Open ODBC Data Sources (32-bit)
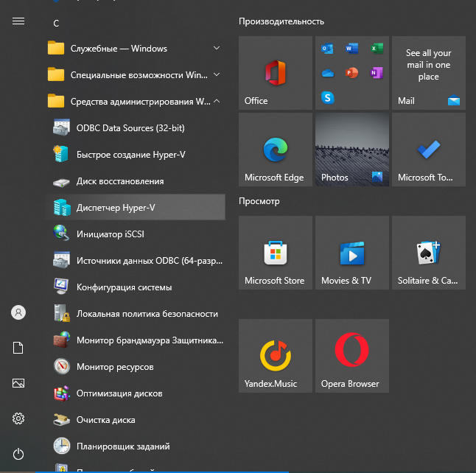Screen dimensions: 476x473 click(135, 127)
